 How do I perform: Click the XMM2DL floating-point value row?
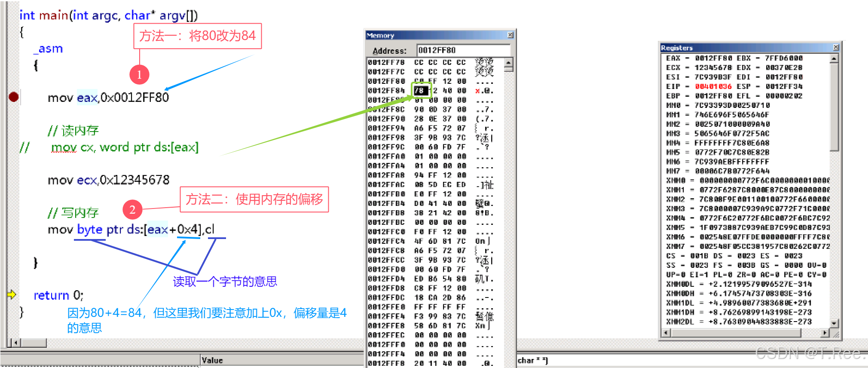739,322
